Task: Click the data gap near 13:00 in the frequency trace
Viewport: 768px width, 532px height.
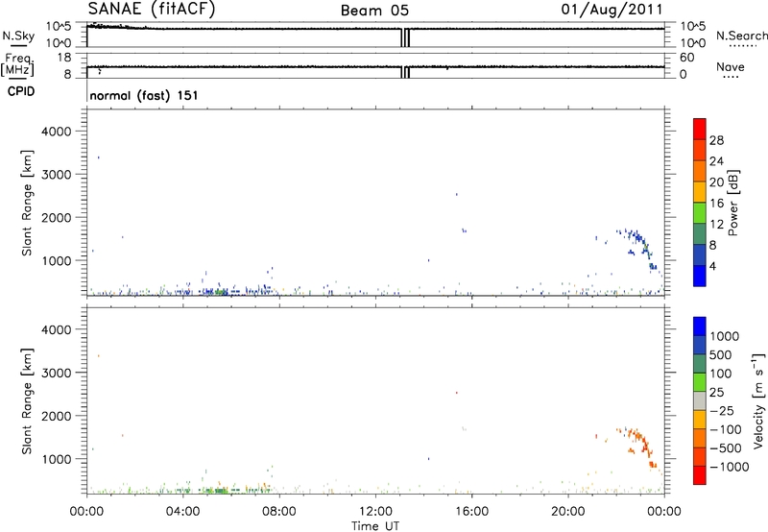Action: pos(405,72)
